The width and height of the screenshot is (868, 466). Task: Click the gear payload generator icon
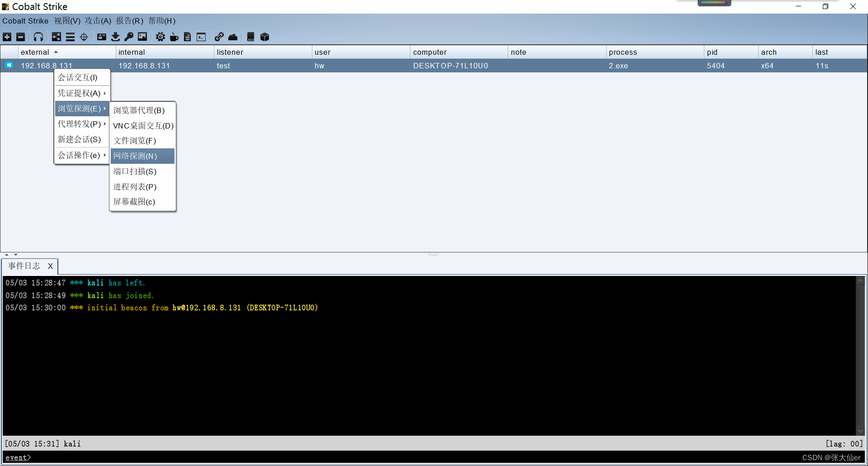click(160, 37)
